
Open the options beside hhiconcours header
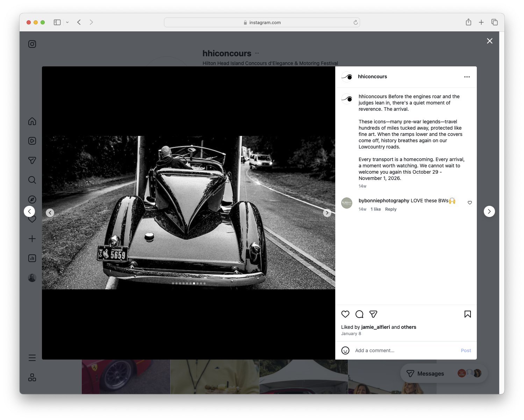(257, 53)
